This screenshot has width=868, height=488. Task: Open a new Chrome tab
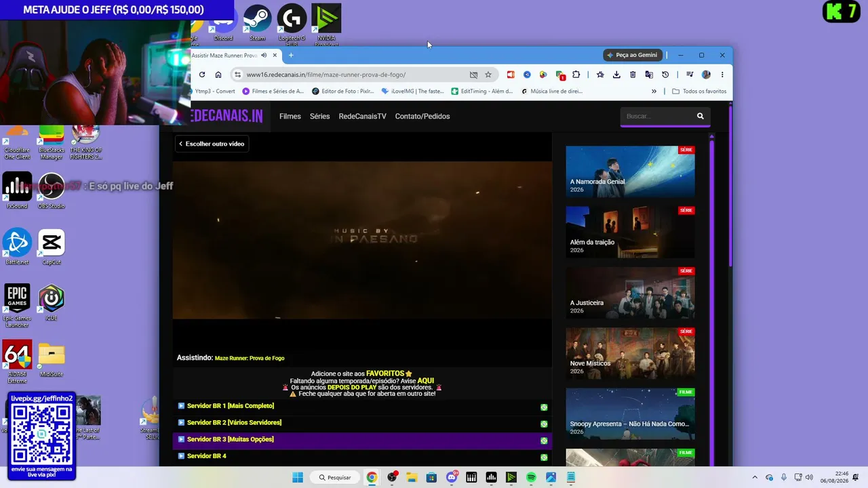[291, 56]
